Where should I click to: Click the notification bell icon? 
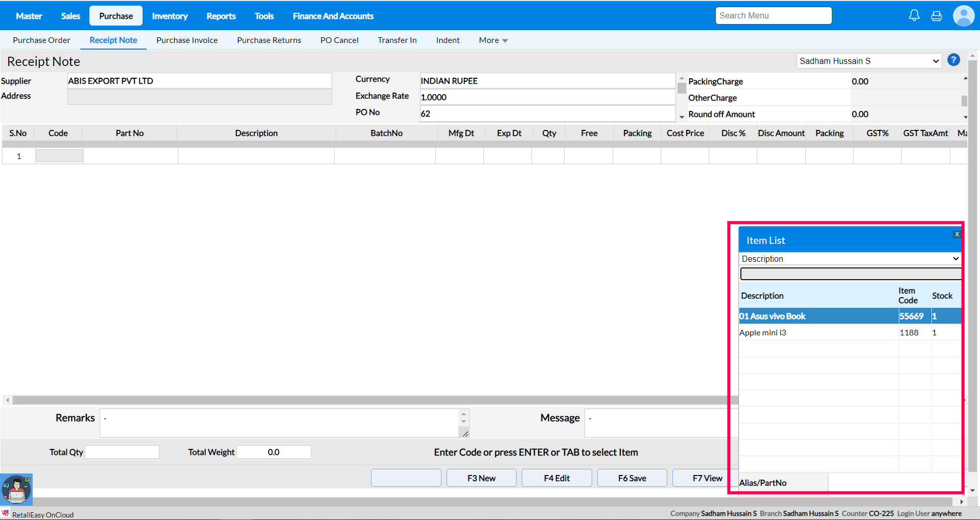click(914, 16)
